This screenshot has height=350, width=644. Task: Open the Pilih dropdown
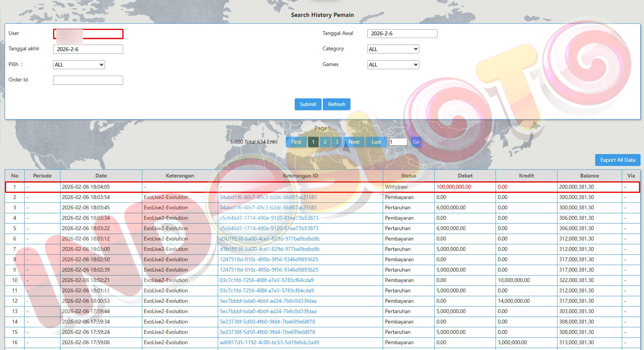tap(79, 65)
